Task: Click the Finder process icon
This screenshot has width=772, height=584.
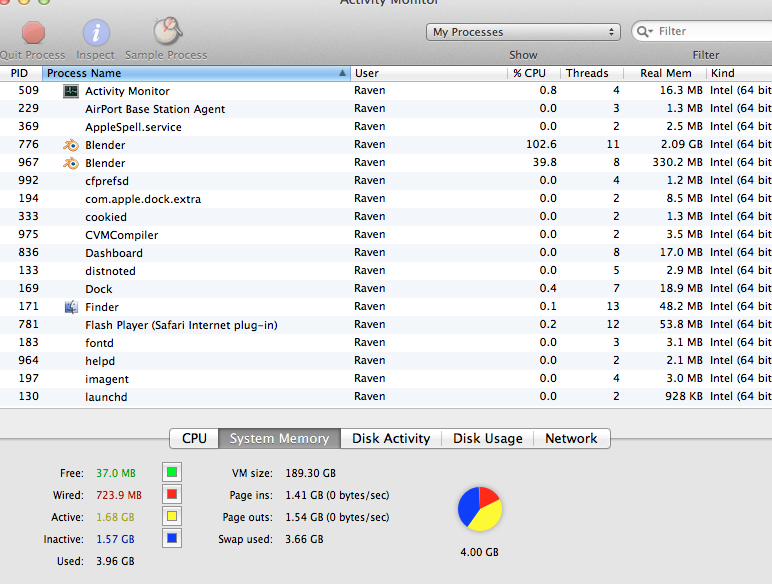Action: tap(71, 307)
